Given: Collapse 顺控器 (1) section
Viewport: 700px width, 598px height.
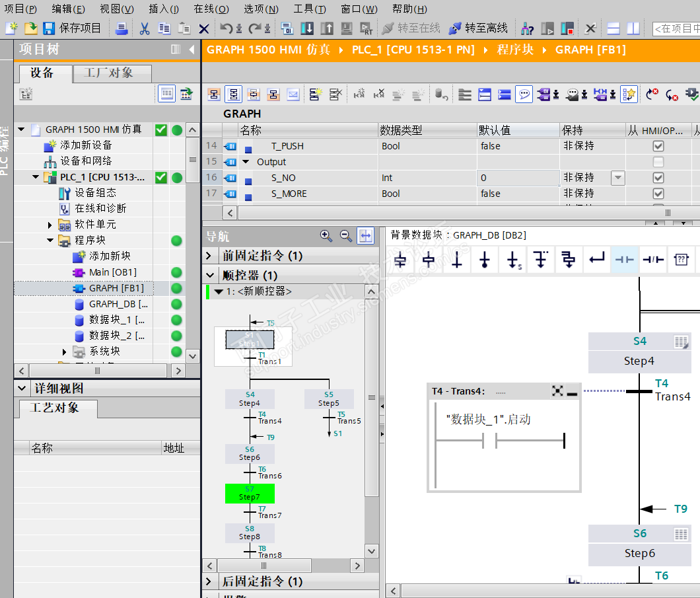Looking at the screenshot, I should coord(209,275).
